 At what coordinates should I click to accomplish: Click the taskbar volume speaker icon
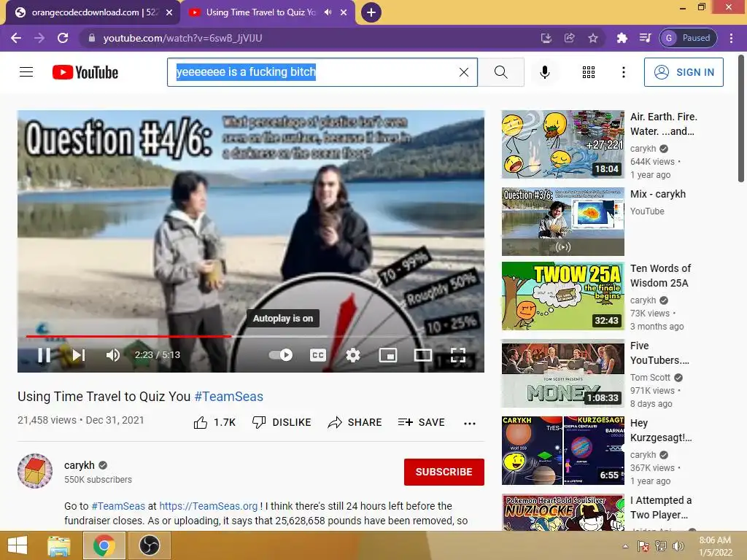pos(678,546)
